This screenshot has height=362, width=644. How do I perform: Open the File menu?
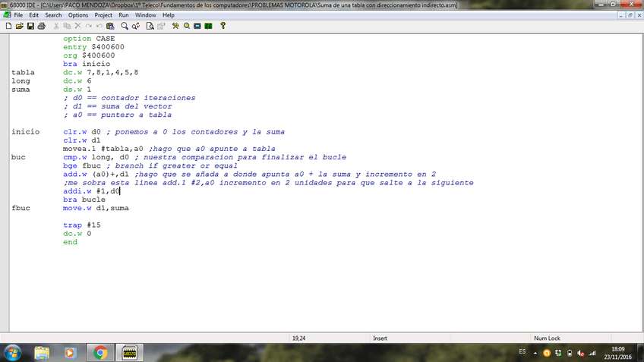pyautogui.click(x=18, y=15)
